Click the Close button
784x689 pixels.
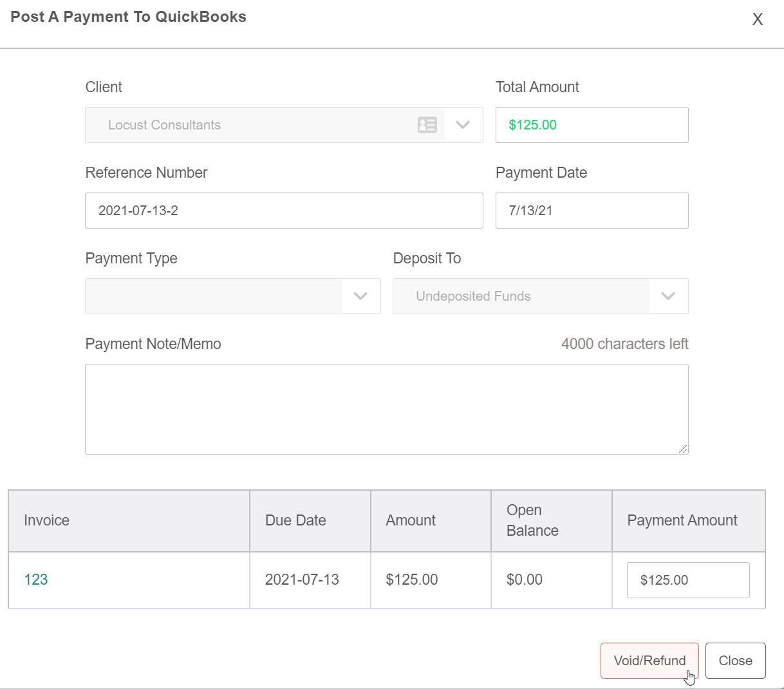click(735, 661)
